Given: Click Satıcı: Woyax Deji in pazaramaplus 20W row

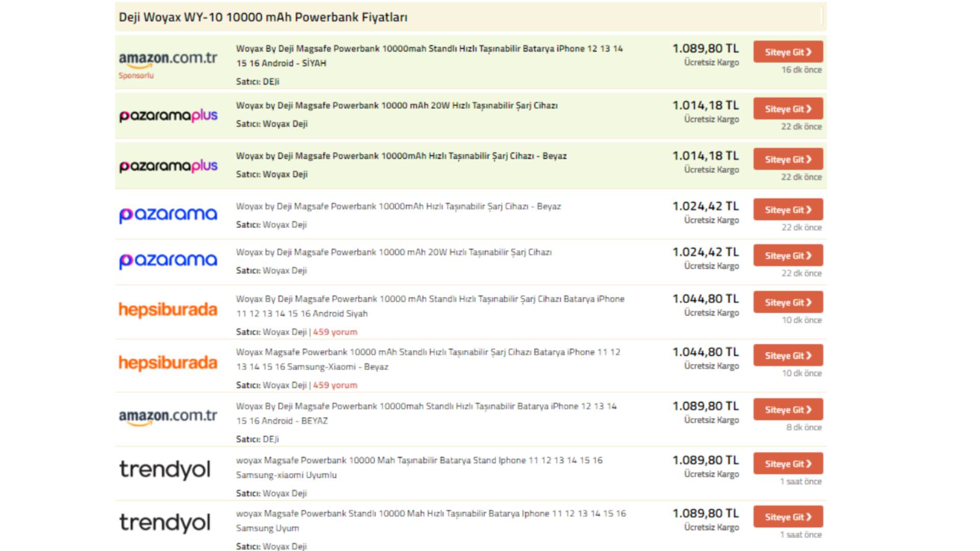Looking at the screenshot, I should pos(272,124).
